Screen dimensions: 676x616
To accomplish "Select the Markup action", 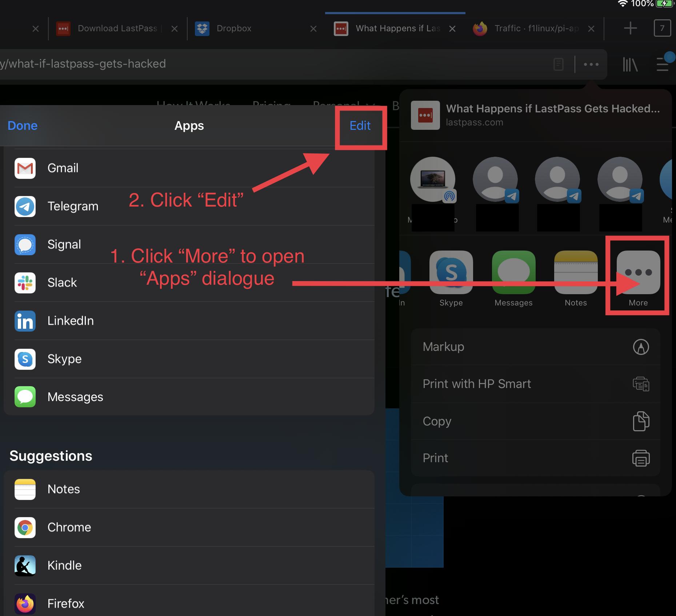I will 535,347.
